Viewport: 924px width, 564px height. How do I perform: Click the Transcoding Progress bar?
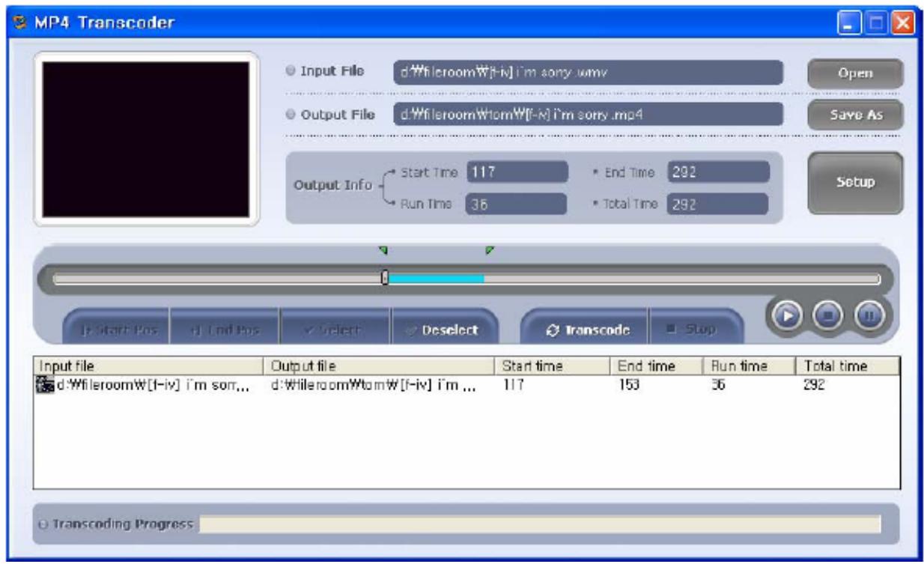[x=539, y=524]
